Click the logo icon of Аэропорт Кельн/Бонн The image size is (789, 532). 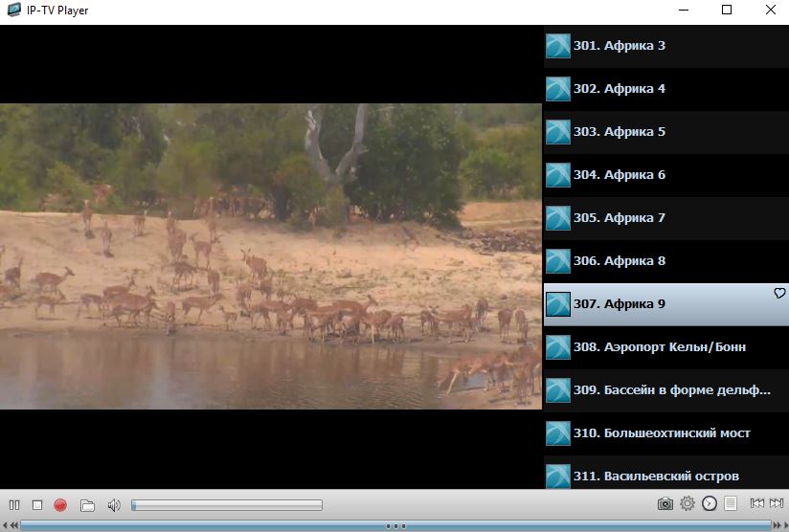coord(558,347)
